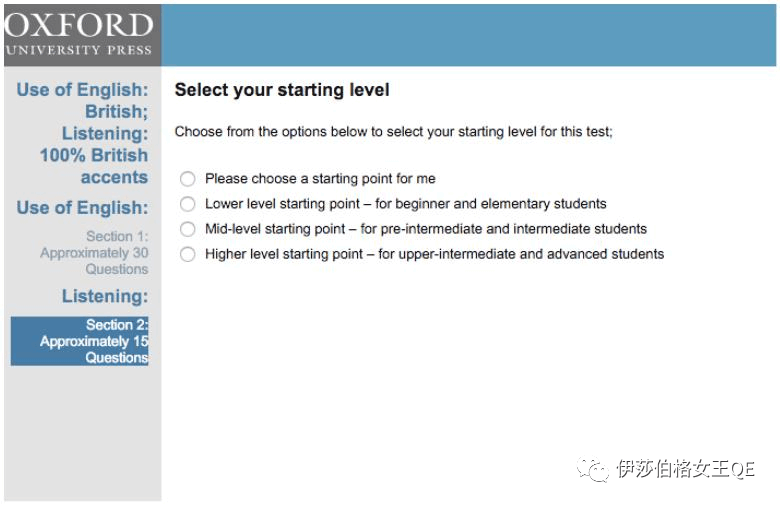Open Section 1: Approximately 30 Questions

pyautogui.click(x=96, y=253)
